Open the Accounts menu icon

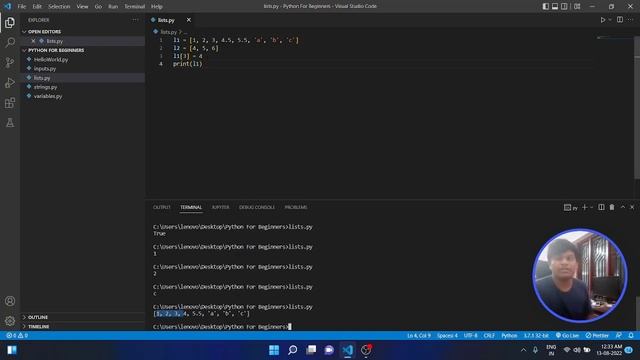(10, 301)
